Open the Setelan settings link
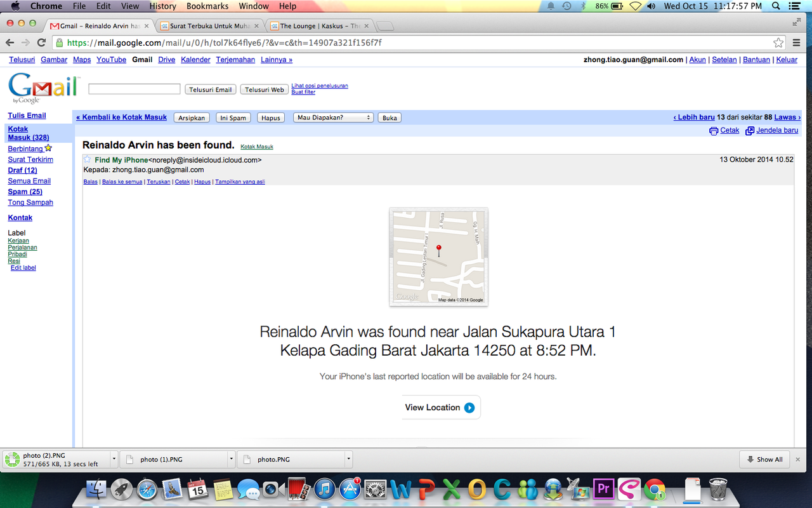 [x=724, y=60]
